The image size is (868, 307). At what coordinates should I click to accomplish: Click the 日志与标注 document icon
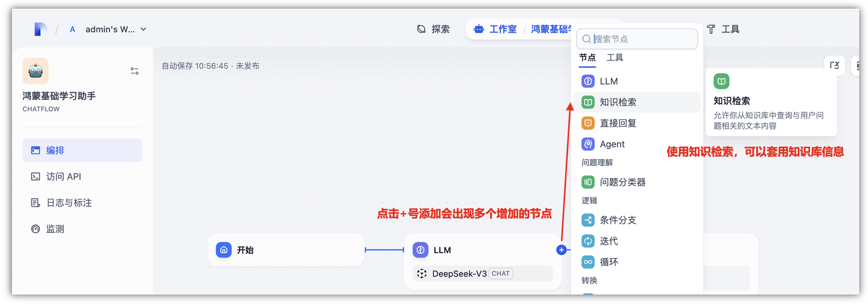tap(36, 203)
